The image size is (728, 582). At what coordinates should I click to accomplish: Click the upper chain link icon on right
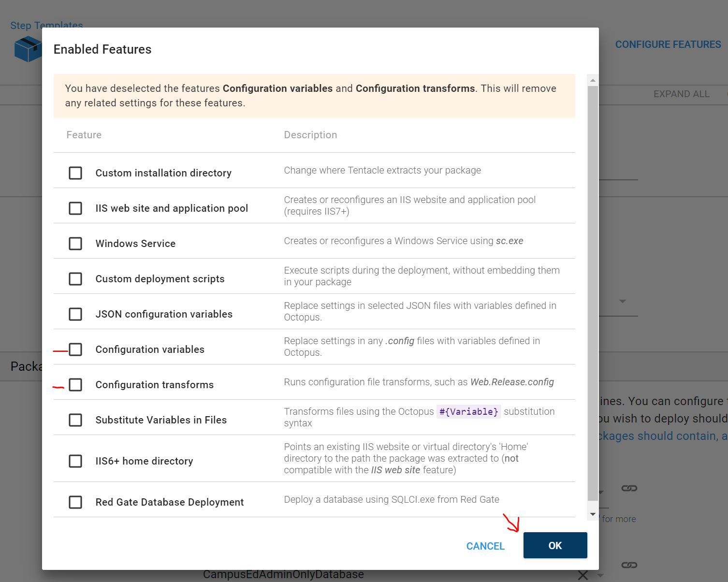tap(629, 488)
